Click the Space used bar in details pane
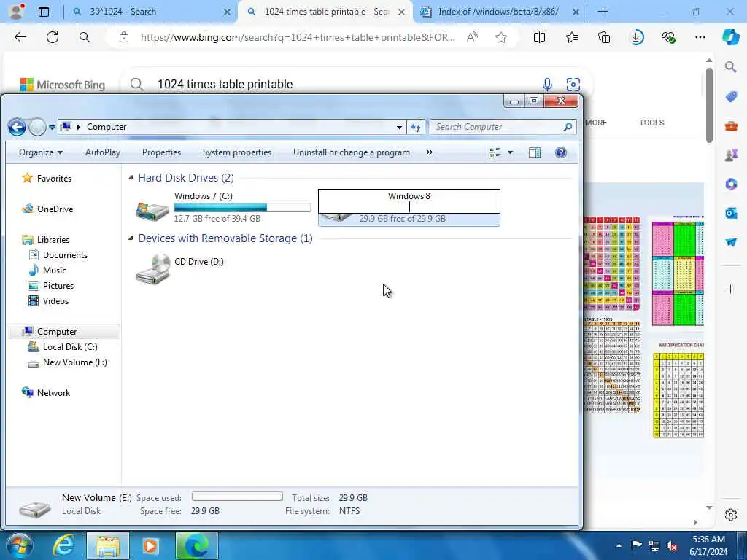 tap(237, 497)
